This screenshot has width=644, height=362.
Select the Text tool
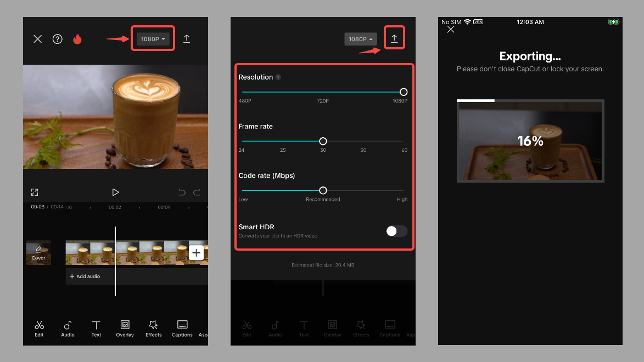click(96, 328)
